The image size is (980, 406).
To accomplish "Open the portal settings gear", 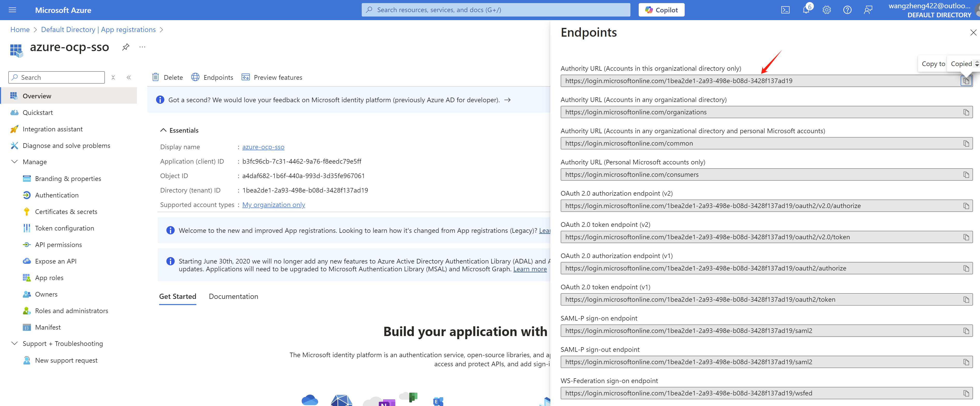I will coord(826,10).
